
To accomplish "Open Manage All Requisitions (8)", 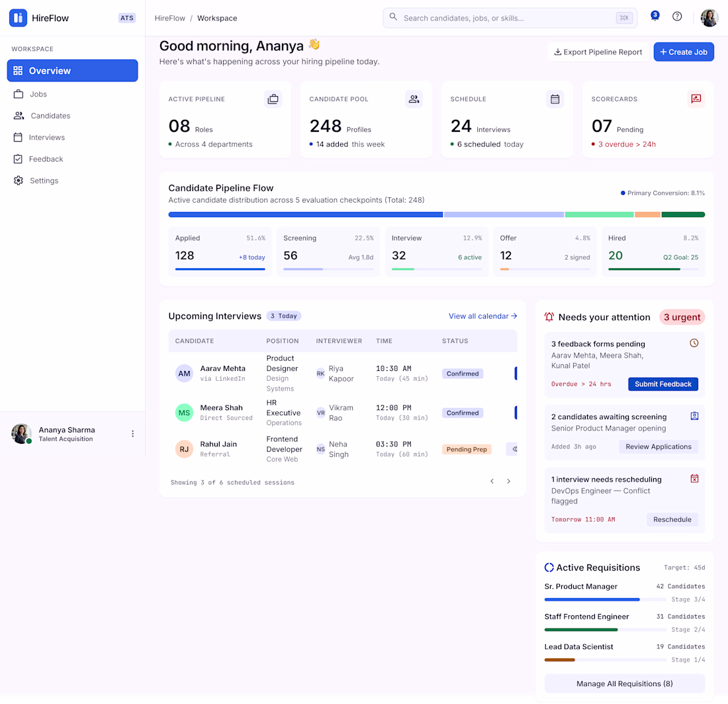I will click(x=625, y=683).
